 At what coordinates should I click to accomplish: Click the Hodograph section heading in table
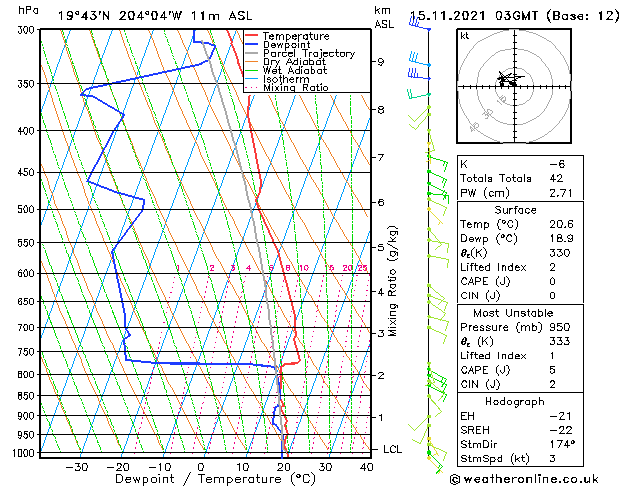pos(515,402)
